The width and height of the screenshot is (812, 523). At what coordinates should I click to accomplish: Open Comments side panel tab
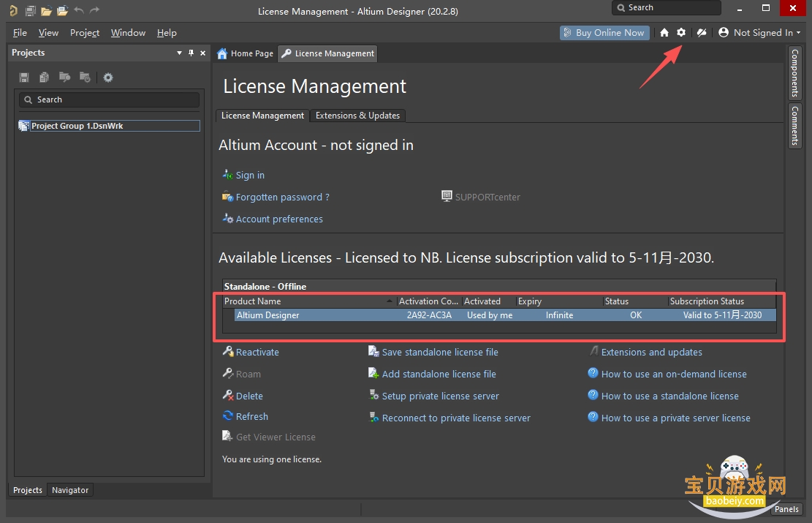794,126
